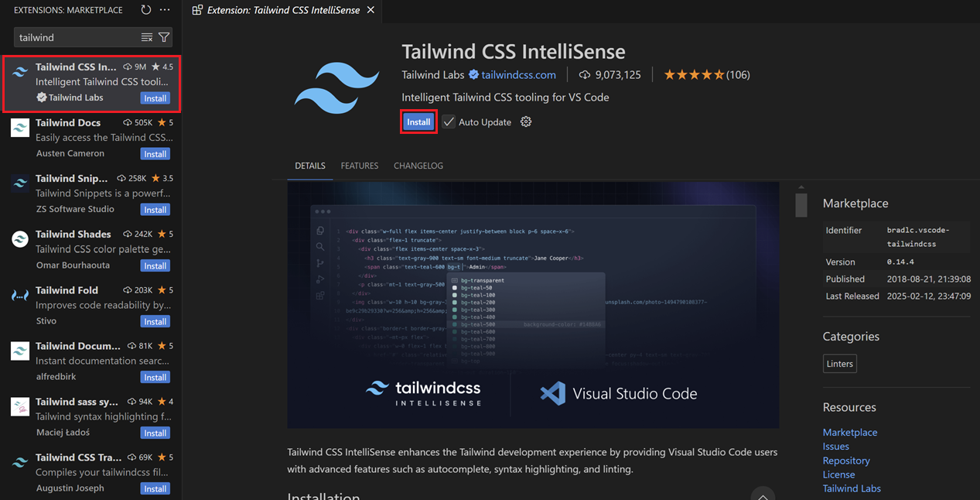Viewport: 980px width, 500px height.
Task: Click the version value 0.14.4
Action: [x=900, y=262]
